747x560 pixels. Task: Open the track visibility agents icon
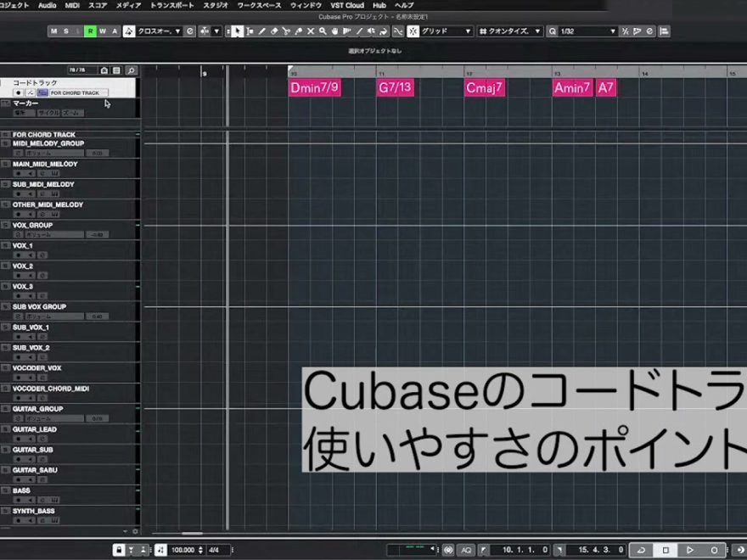[104, 70]
